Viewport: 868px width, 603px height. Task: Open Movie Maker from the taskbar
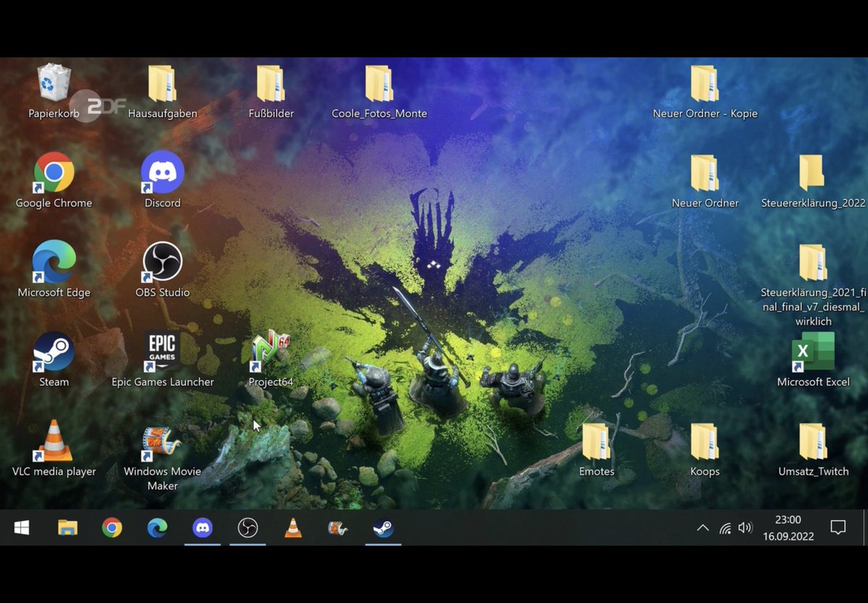[x=338, y=528]
